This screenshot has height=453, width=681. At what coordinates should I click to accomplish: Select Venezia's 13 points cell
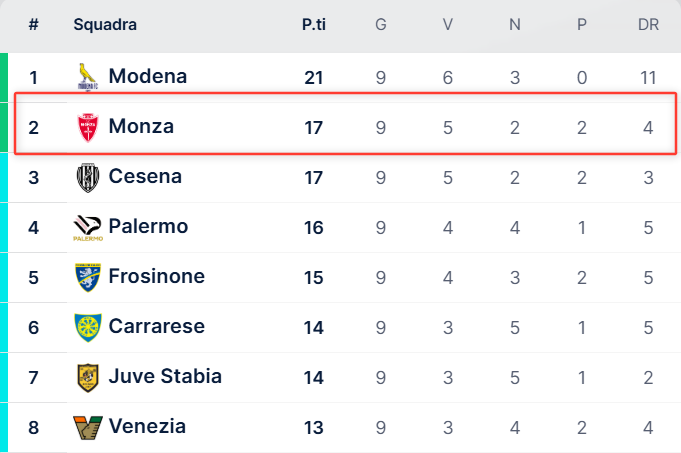[313, 427]
